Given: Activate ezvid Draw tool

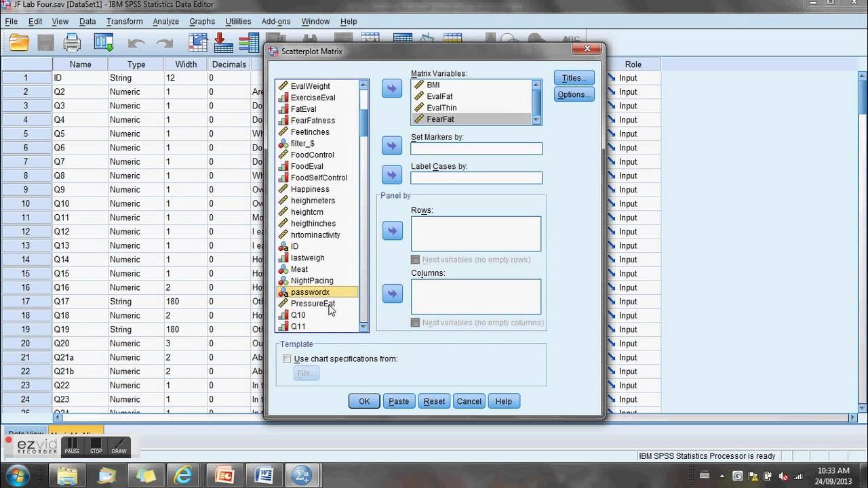Looking at the screenshot, I should tap(119, 446).
